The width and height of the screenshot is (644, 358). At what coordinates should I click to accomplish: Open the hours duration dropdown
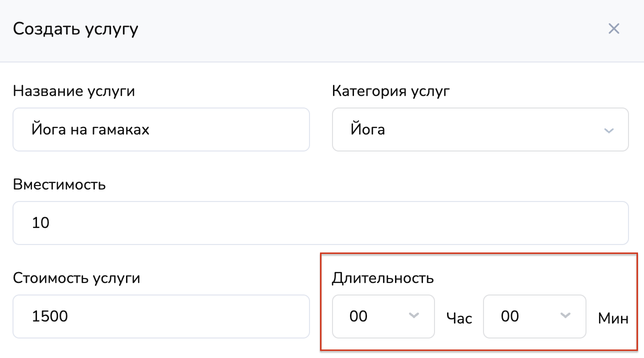coord(383,316)
